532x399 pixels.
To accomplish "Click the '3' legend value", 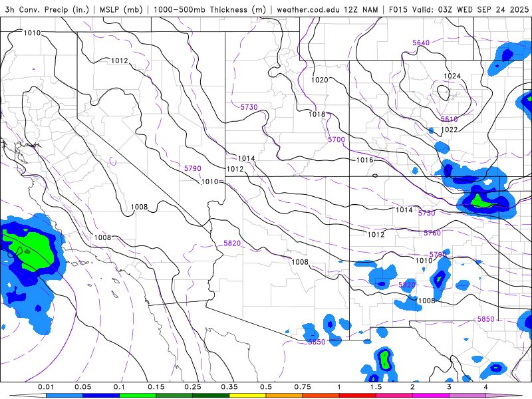I will coord(450,387).
